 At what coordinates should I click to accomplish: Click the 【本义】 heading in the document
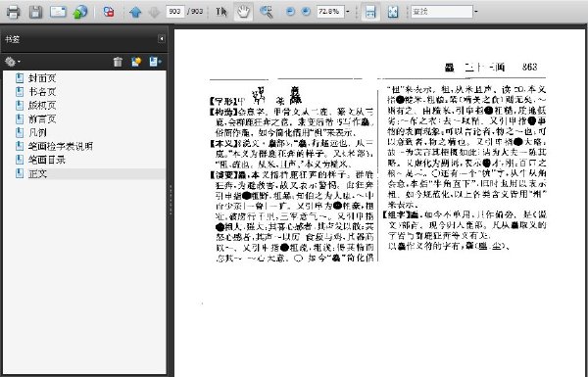(223, 143)
